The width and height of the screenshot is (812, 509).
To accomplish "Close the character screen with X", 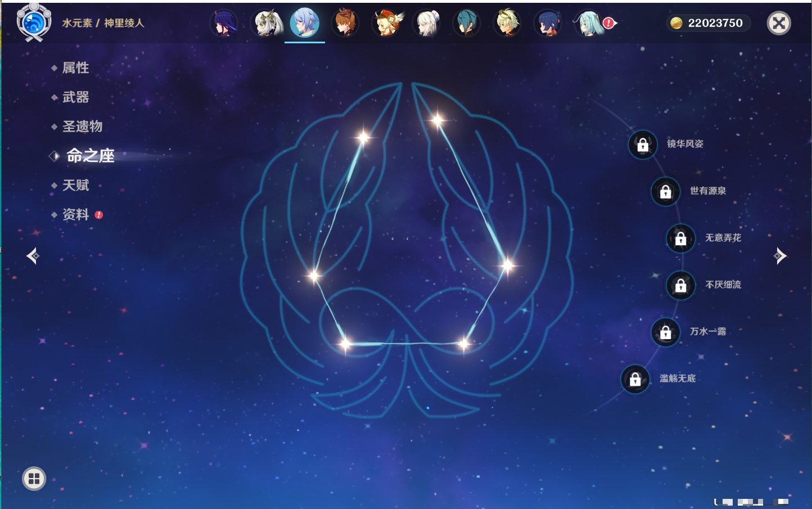I will pos(779,23).
